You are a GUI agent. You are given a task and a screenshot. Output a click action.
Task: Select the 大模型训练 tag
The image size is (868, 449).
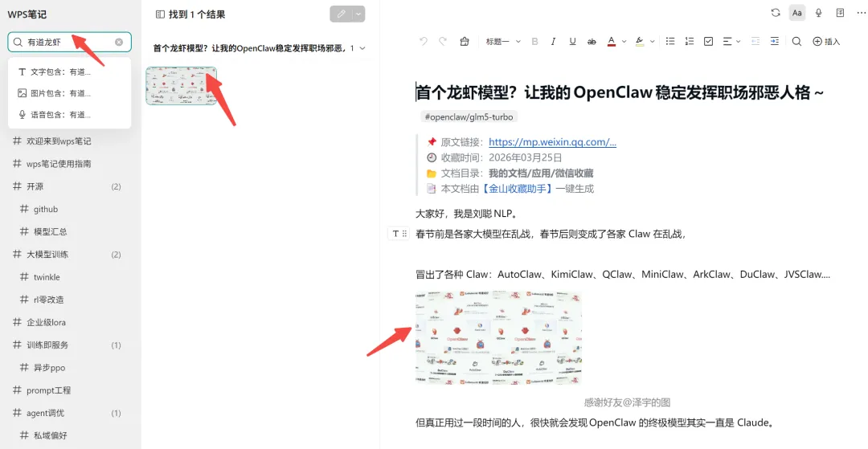(x=47, y=255)
